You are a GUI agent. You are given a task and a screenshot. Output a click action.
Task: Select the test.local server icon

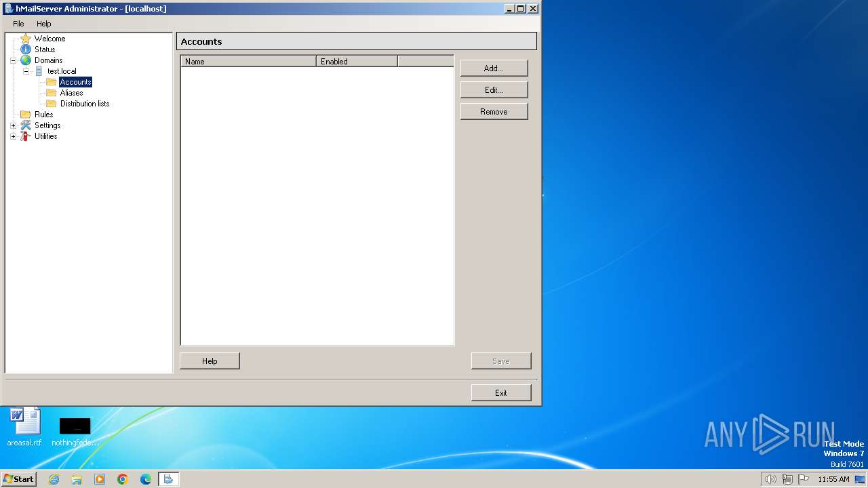(39, 71)
